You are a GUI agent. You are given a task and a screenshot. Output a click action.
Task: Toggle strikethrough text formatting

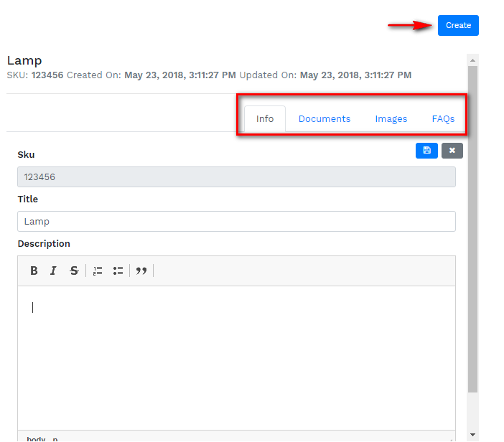pos(74,271)
